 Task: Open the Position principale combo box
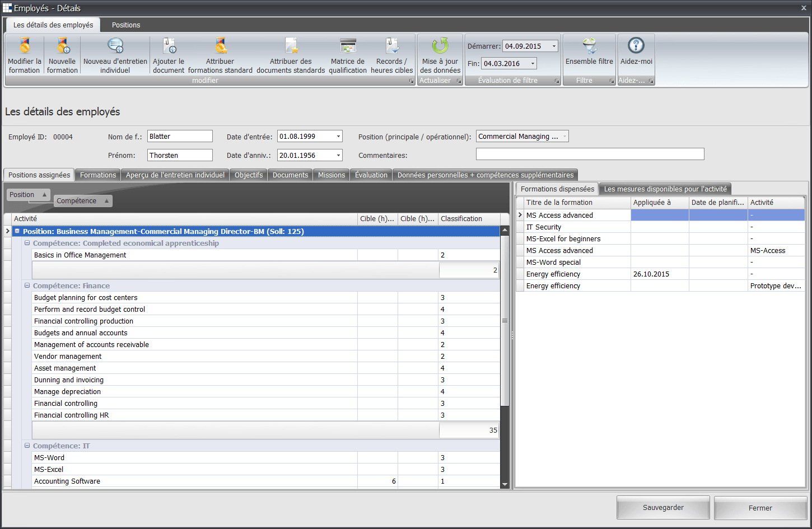coord(564,137)
